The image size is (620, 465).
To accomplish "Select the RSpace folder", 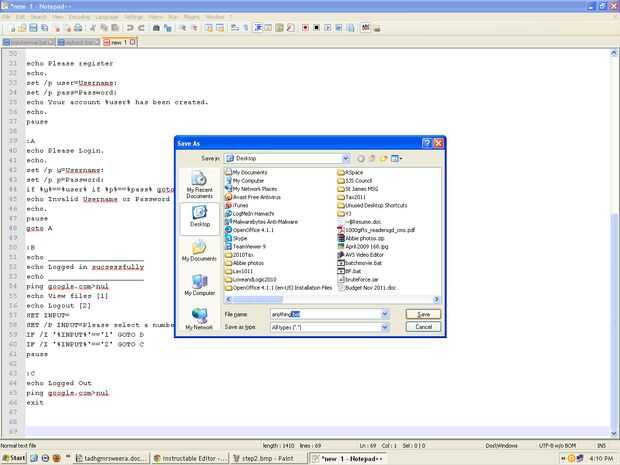I will (x=350, y=172).
